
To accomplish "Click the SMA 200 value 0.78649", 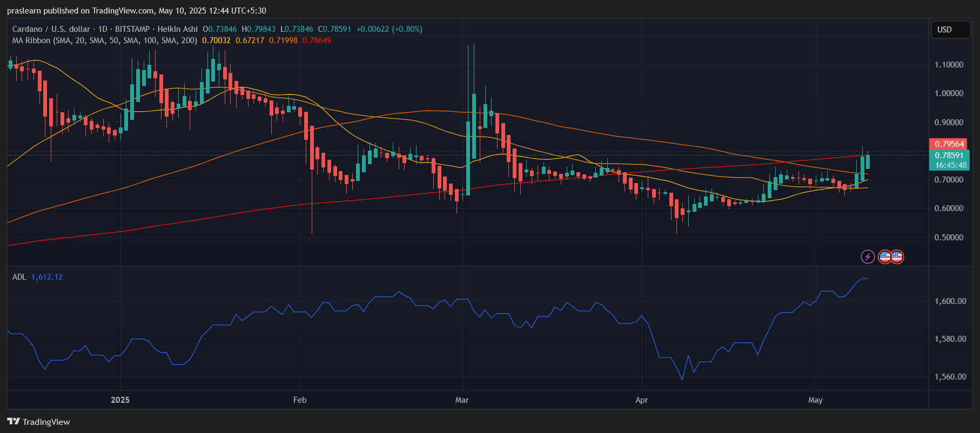I will (317, 40).
